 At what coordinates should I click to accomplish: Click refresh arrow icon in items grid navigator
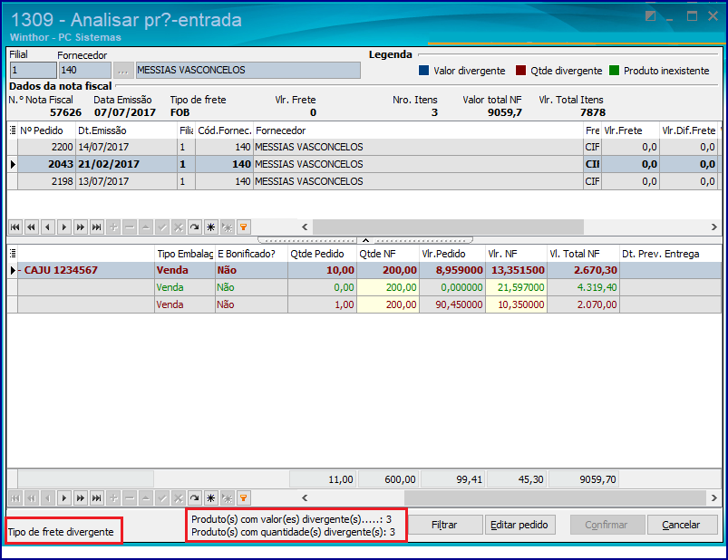(x=195, y=497)
